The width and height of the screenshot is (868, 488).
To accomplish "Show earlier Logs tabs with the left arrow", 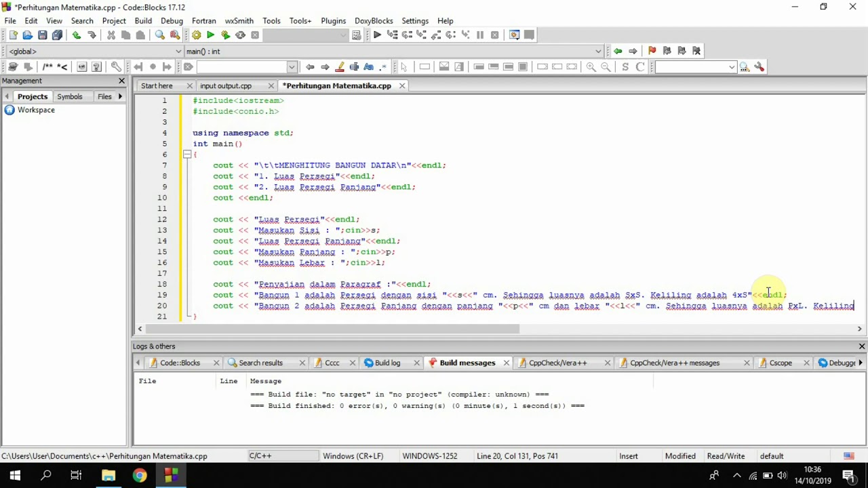I will 138,363.
